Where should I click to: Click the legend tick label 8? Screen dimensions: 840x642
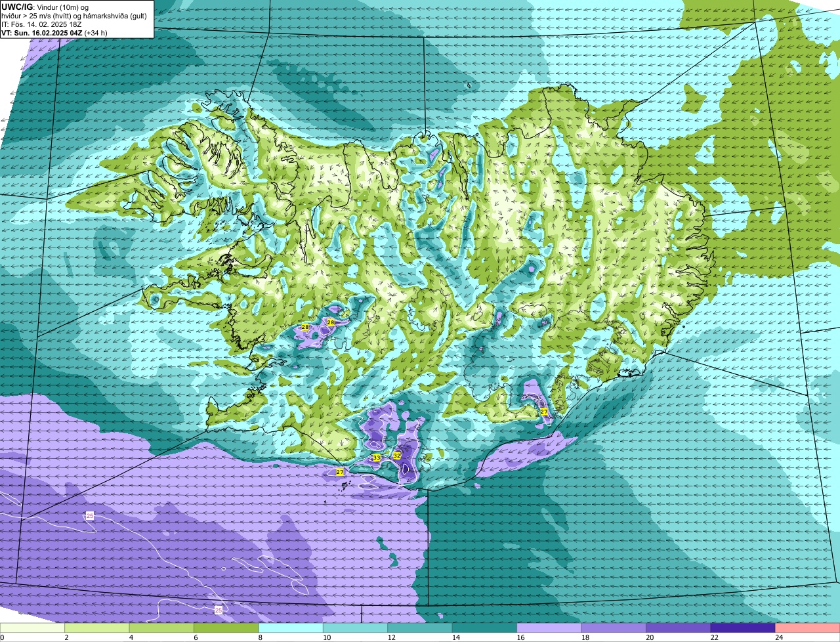click(x=261, y=637)
